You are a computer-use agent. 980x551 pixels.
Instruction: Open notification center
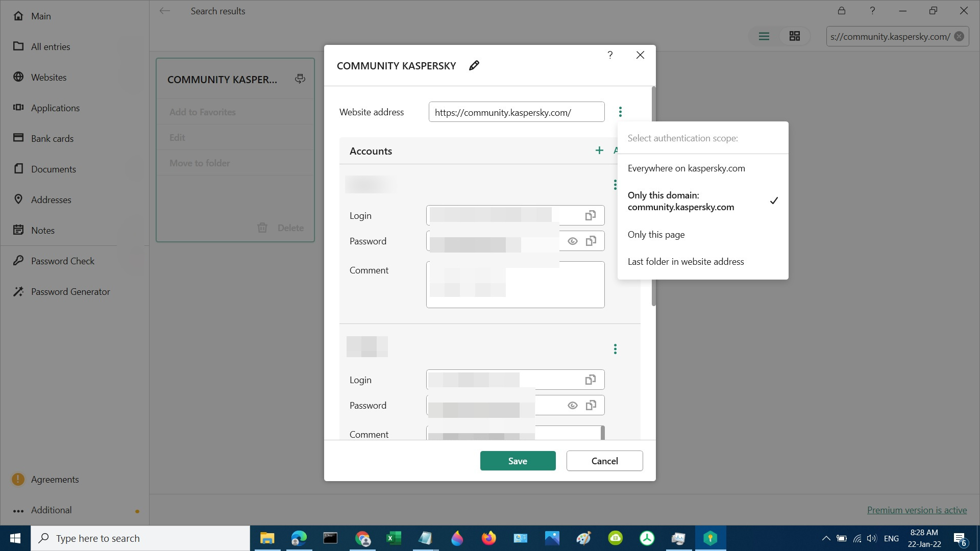[x=960, y=539]
